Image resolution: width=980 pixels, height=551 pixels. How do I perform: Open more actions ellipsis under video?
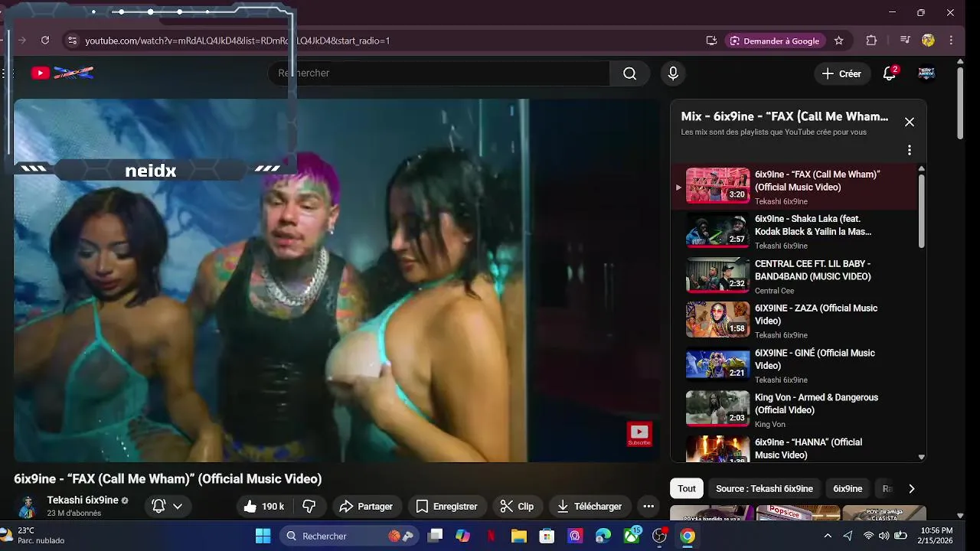point(648,506)
